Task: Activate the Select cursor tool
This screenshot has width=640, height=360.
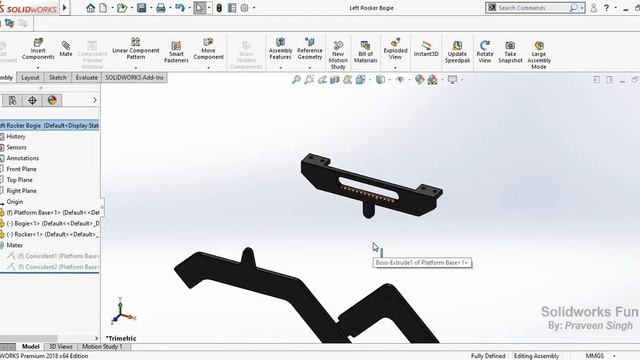Action: (199, 8)
